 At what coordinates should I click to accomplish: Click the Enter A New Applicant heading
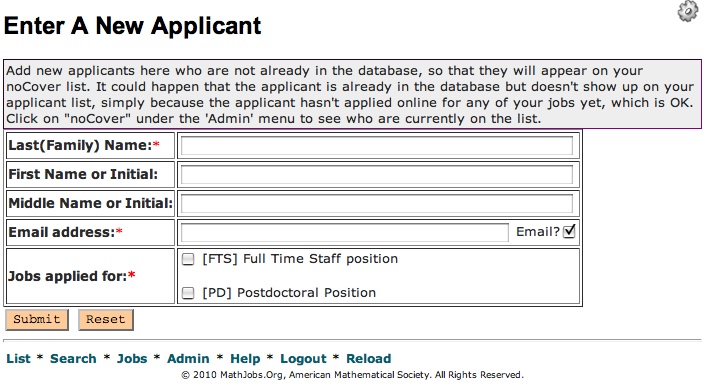pyautogui.click(x=132, y=26)
